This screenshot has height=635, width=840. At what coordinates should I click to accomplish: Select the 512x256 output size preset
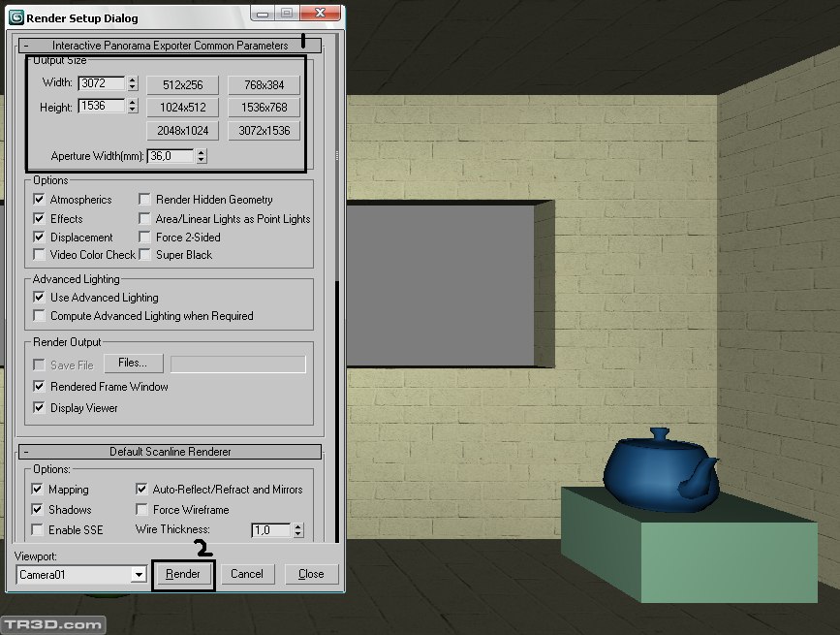tap(183, 85)
